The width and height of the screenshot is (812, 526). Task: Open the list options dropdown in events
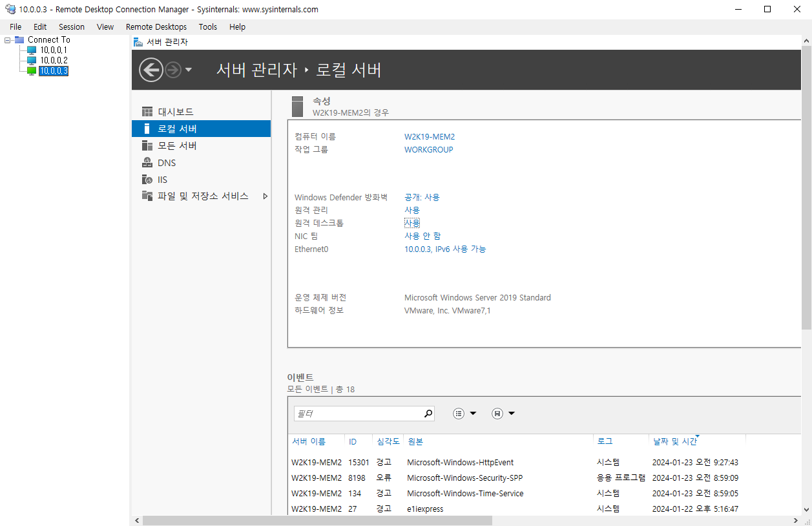click(464, 414)
